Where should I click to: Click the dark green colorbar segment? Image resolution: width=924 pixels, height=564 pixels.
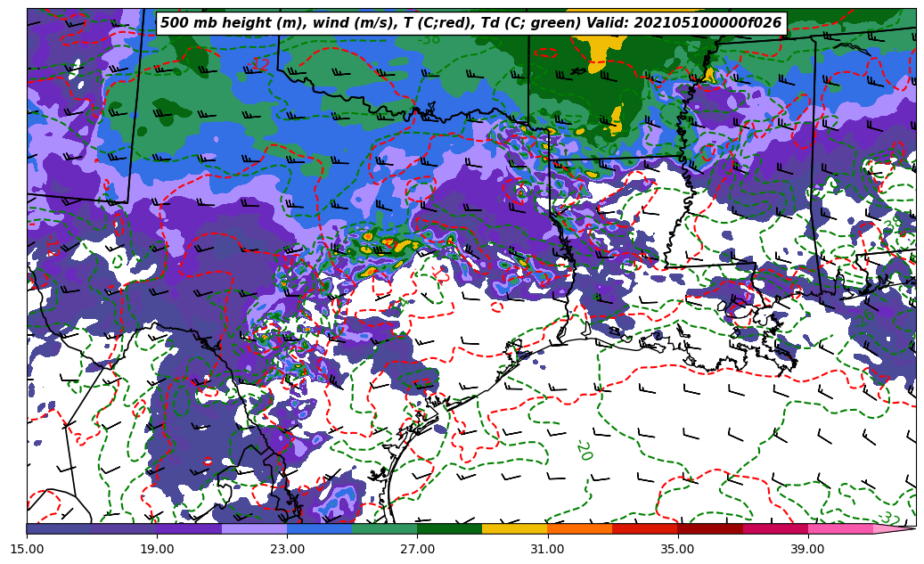449,528
